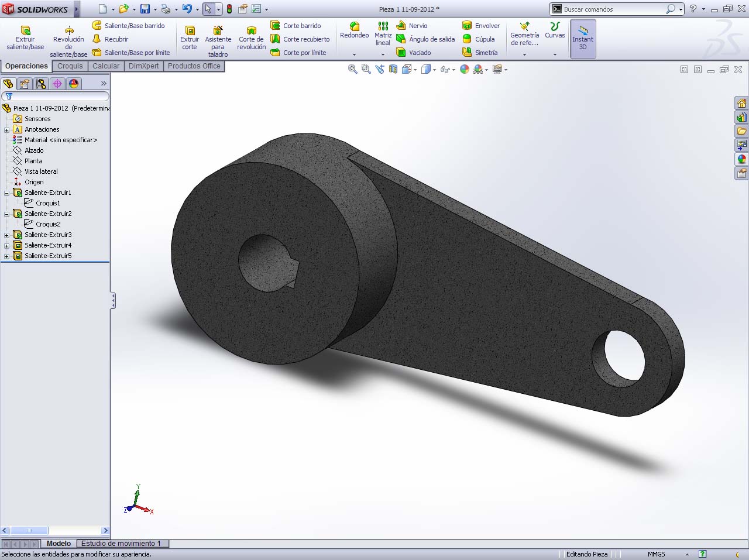The image size is (749, 560).
Task: Open the PropertyManager tab icon
Action: point(25,84)
